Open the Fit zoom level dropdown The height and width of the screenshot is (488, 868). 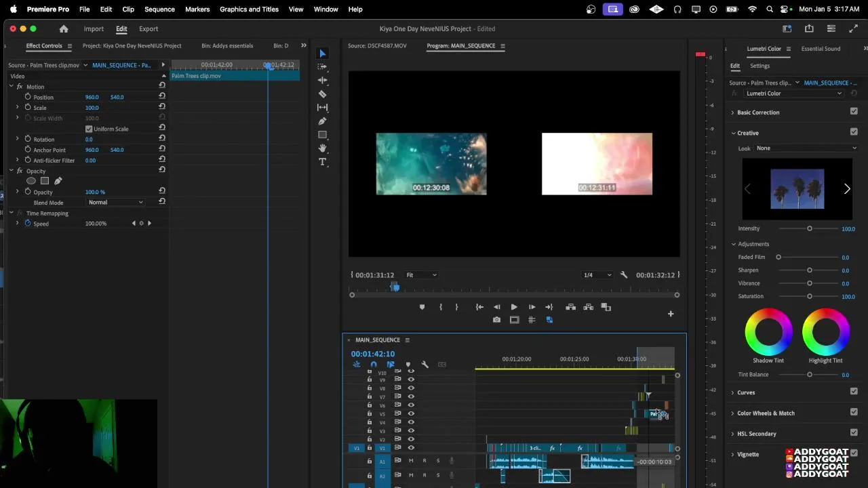(x=421, y=275)
